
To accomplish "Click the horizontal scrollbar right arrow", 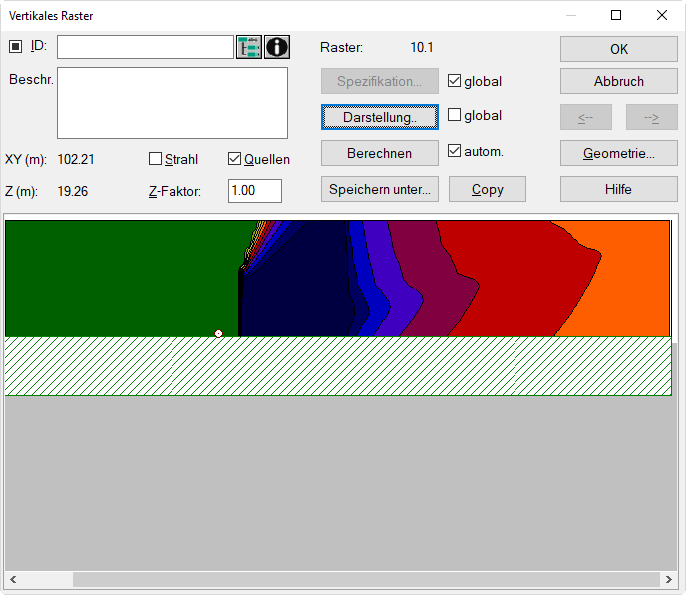I will [x=668, y=579].
